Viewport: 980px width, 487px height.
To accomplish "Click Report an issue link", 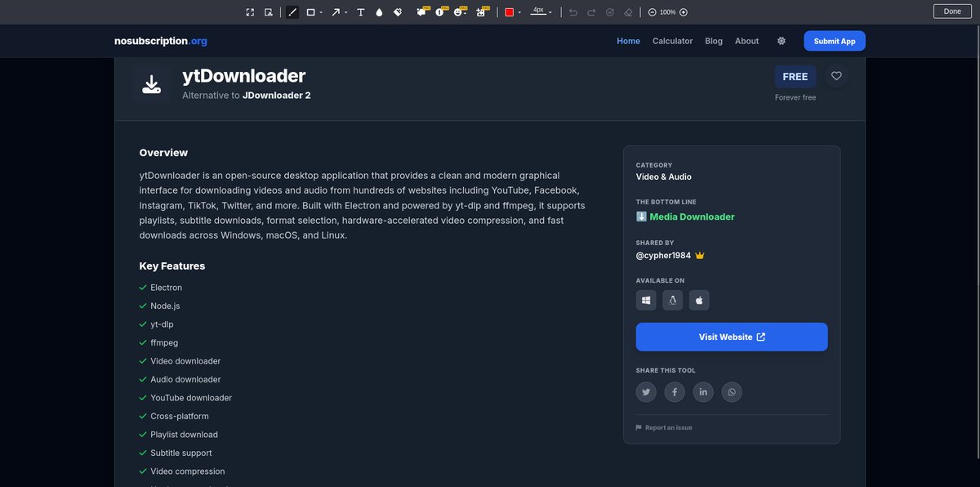I will [664, 427].
